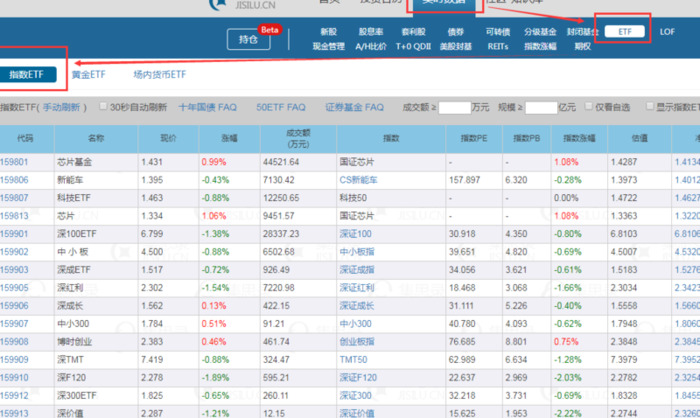
Task: Open the 中小板指 index link
Action: (x=357, y=252)
